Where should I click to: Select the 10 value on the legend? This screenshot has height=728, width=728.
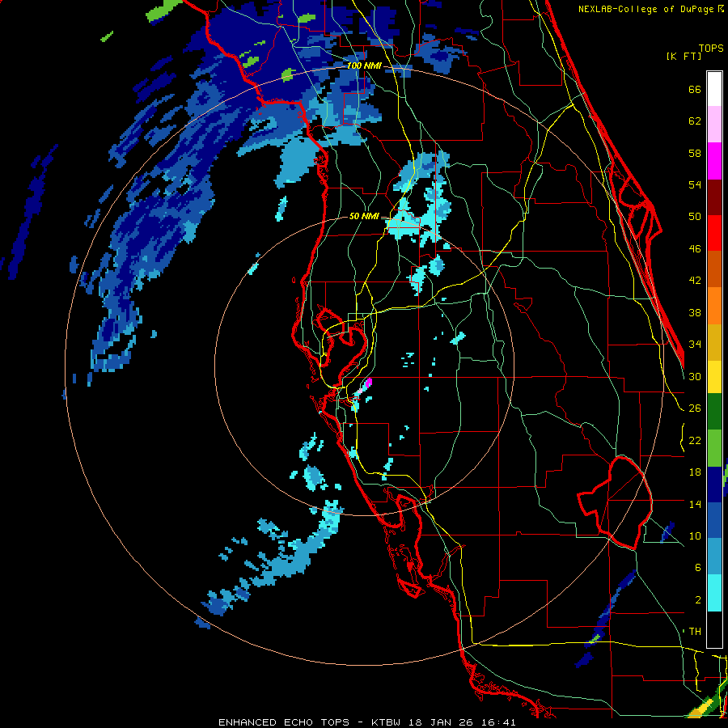click(x=695, y=535)
